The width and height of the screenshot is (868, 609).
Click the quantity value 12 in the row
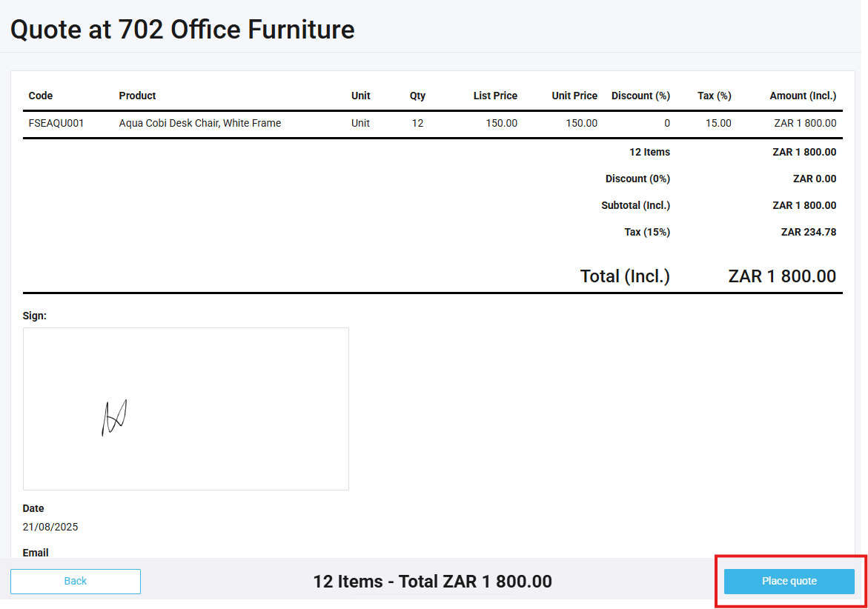[418, 123]
